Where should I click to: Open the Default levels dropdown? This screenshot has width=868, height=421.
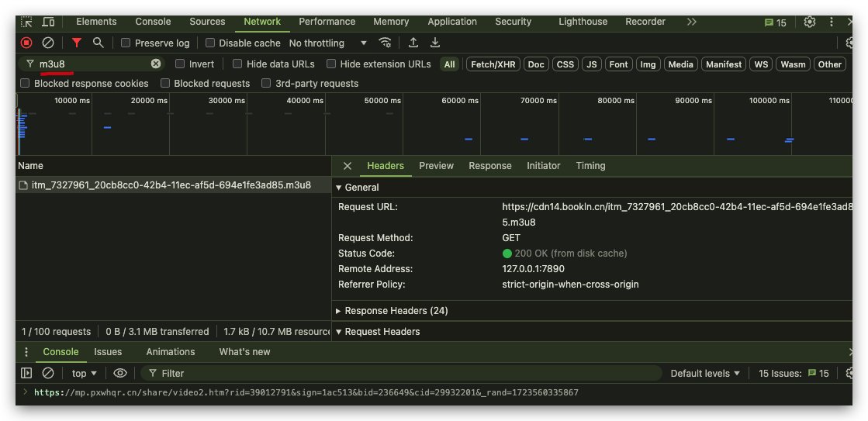[705, 374]
